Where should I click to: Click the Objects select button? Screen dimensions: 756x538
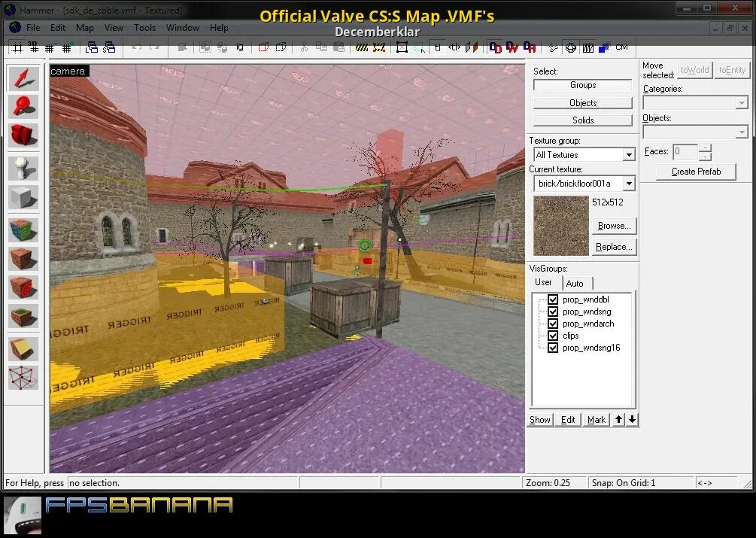tap(583, 102)
